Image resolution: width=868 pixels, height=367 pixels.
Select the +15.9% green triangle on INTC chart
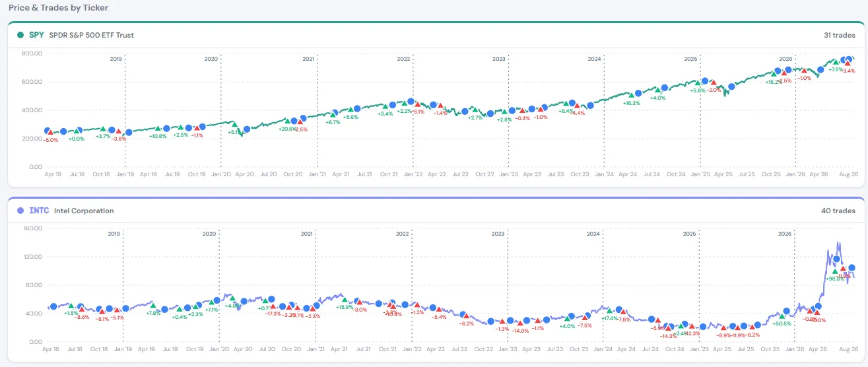coord(345,300)
